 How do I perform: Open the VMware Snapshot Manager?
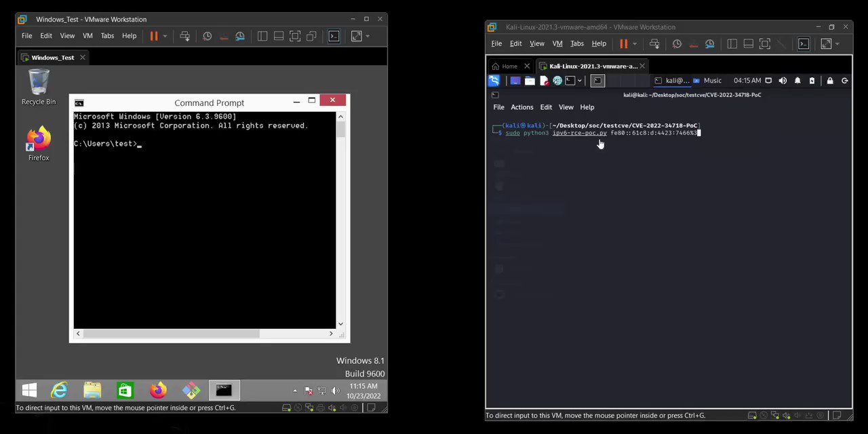[x=240, y=36]
